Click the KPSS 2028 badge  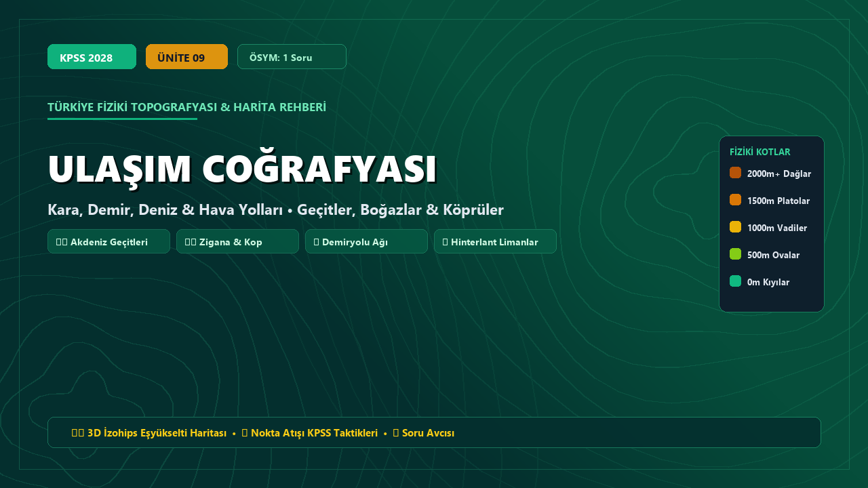92,57
